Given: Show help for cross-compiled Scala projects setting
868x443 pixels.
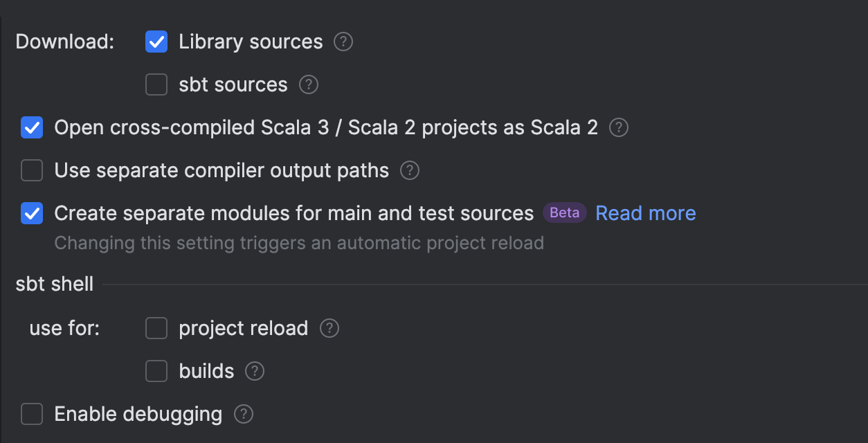Looking at the screenshot, I should 617,127.
